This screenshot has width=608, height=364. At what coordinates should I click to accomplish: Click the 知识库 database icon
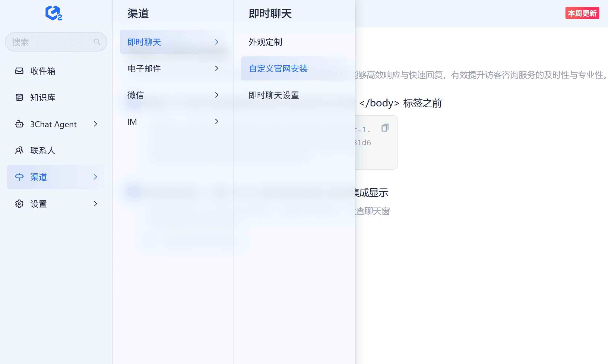tap(19, 97)
